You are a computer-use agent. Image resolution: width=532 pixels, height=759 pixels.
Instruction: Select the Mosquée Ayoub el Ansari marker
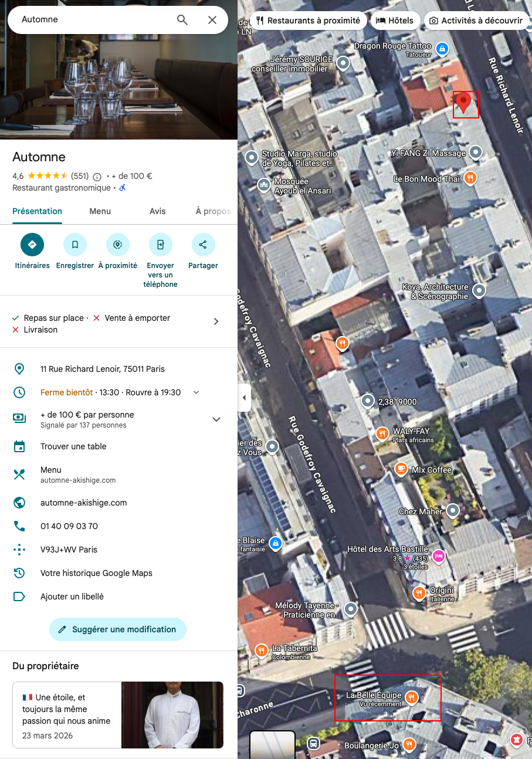tap(264, 185)
